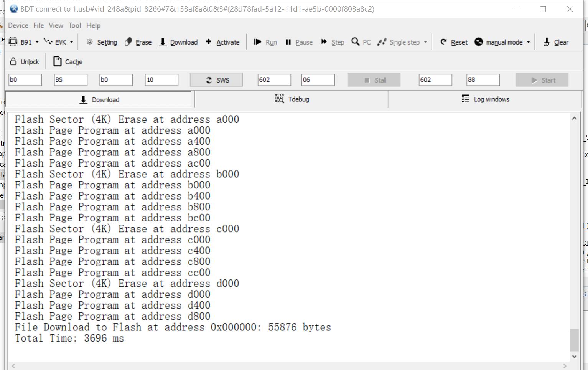Focus the input field containing 88
The height and width of the screenshot is (370, 588).
(483, 80)
